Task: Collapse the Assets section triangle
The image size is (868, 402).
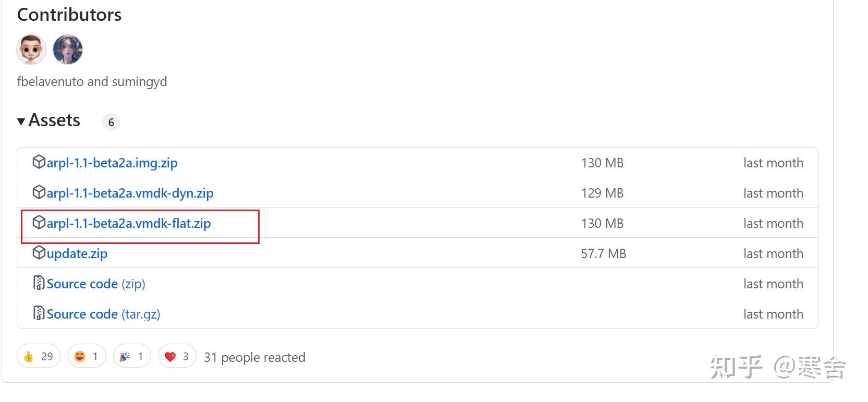Action: 21,121
